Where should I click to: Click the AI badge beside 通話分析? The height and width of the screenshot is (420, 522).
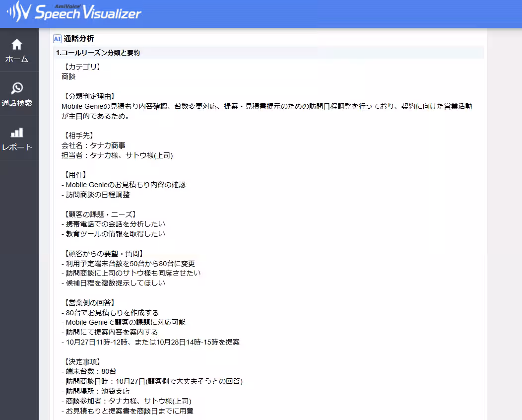pos(57,39)
